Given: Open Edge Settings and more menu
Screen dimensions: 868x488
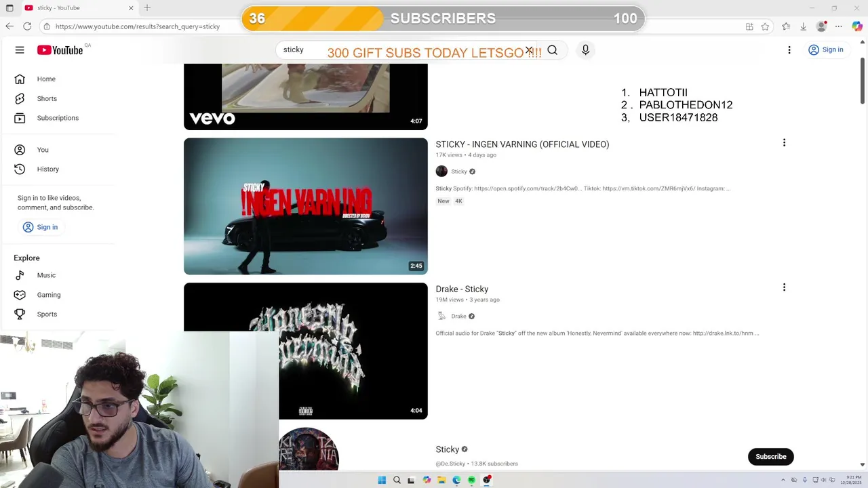Looking at the screenshot, I should 839,26.
